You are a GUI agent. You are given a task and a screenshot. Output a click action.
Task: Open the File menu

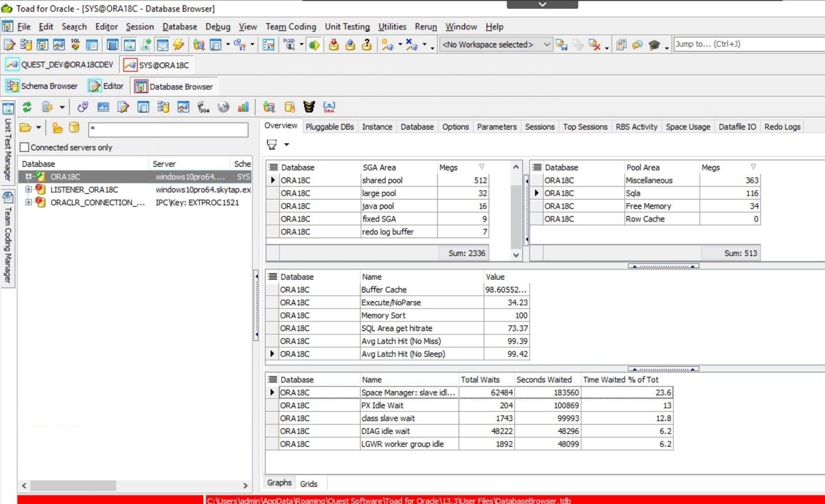coord(24,27)
